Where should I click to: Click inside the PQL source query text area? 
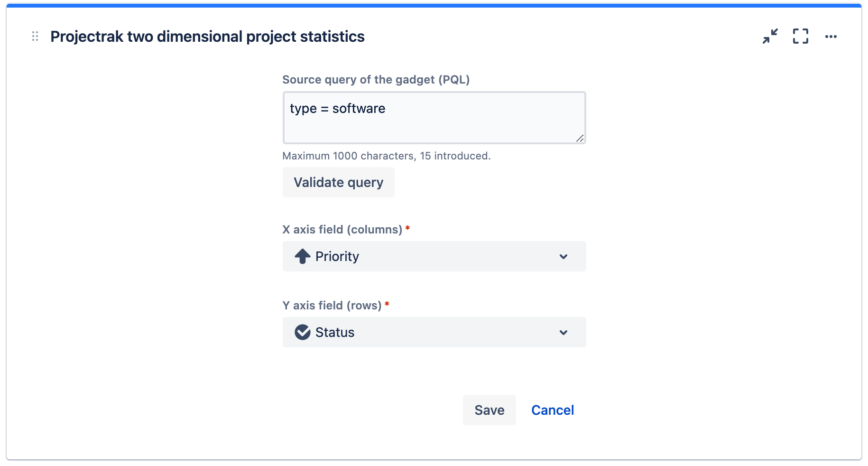433,117
